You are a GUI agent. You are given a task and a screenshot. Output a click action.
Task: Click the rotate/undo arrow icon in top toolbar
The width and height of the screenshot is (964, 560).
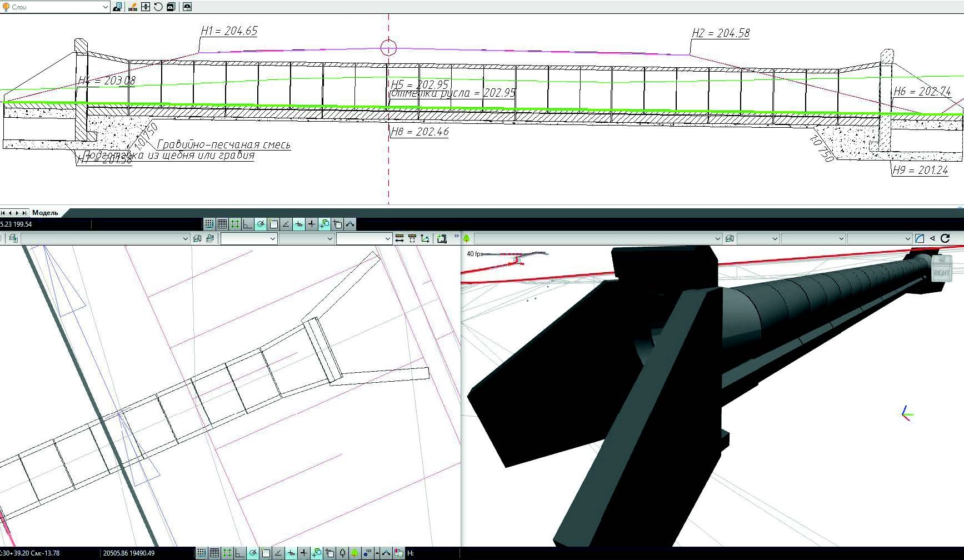(158, 7)
